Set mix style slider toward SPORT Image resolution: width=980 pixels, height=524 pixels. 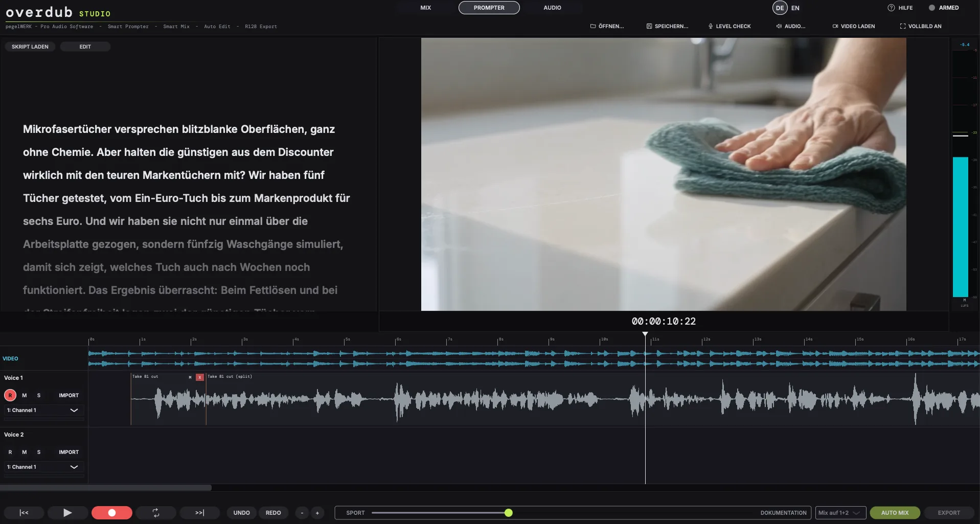pos(356,513)
